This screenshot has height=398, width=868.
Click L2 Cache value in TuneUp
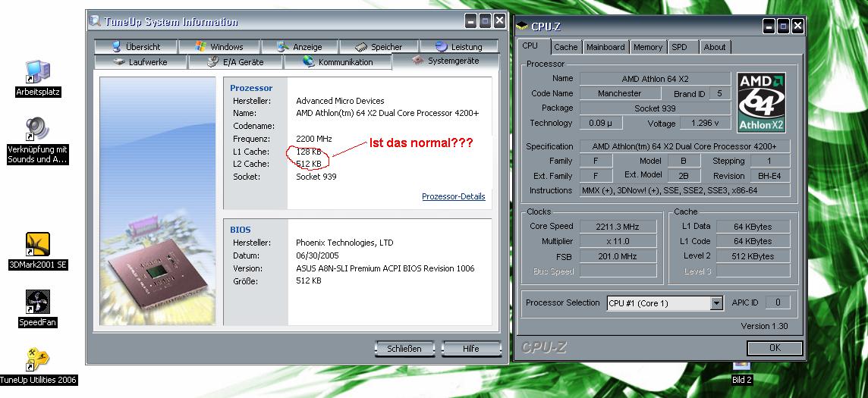[x=308, y=164]
